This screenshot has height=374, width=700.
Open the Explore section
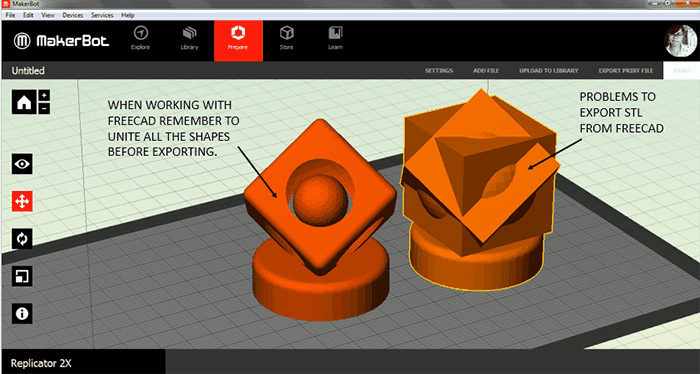click(141, 38)
